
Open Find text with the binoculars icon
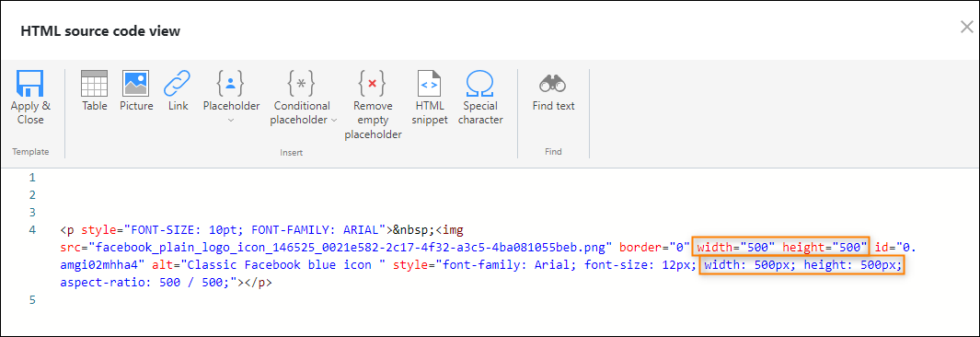click(553, 83)
